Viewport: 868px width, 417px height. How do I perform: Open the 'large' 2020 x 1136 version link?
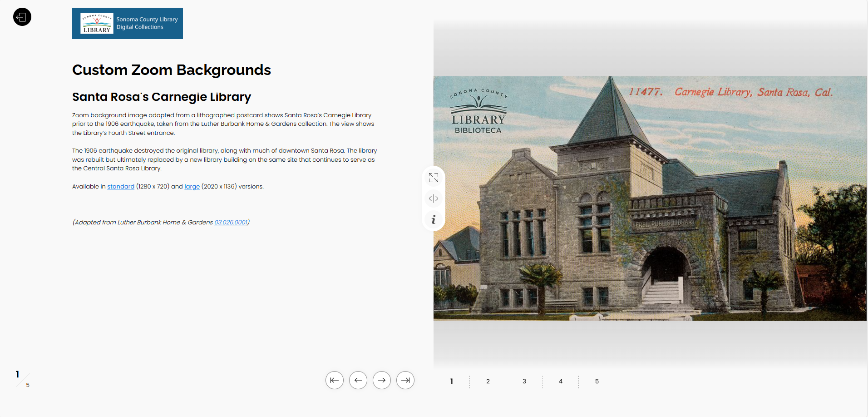click(192, 186)
